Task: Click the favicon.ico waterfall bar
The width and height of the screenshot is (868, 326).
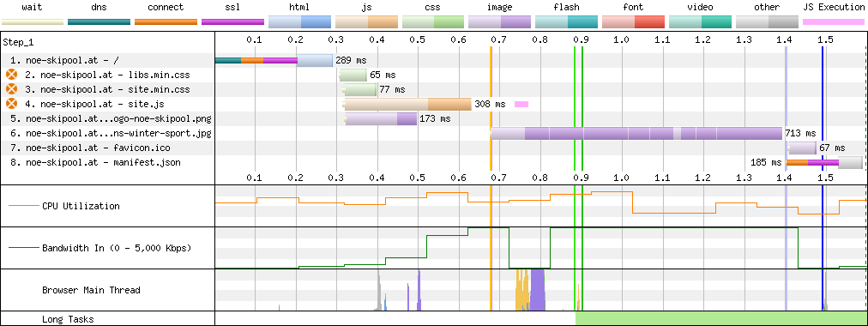Action: (802, 148)
